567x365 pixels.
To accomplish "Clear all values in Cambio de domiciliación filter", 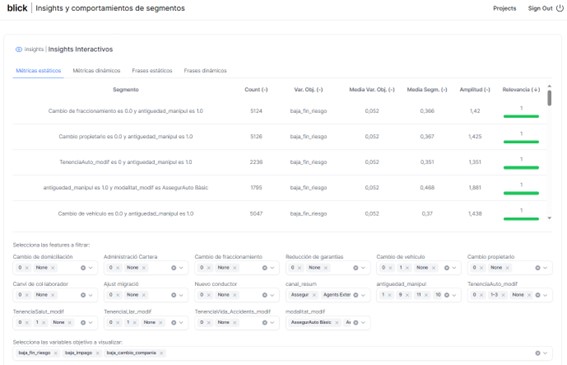I will tap(83, 268).
